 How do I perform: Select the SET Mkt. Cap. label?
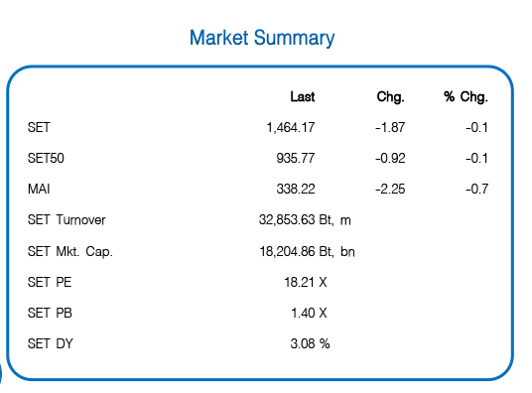(69, 252)
